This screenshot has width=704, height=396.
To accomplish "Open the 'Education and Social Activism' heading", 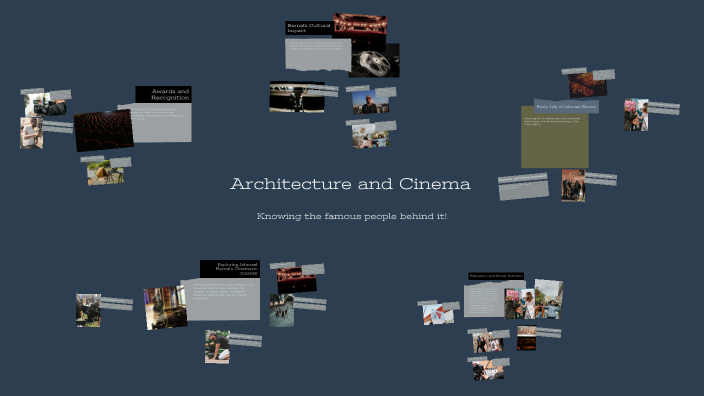I will pos(496,276).
